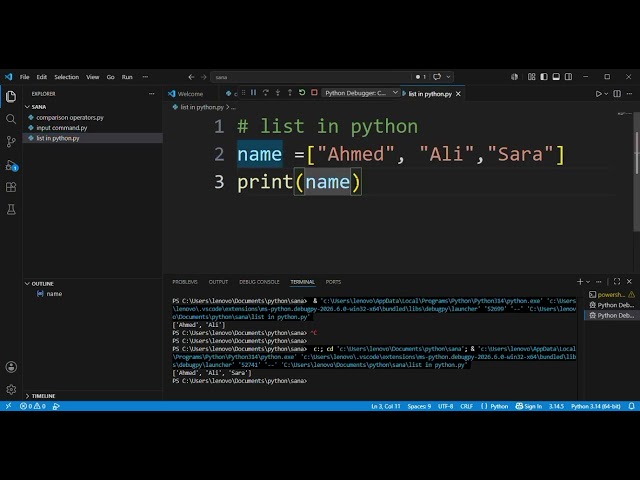This screenshot has height=480, width=640.
Task: Go forward using navigation arrow
Action: (203, 77)
